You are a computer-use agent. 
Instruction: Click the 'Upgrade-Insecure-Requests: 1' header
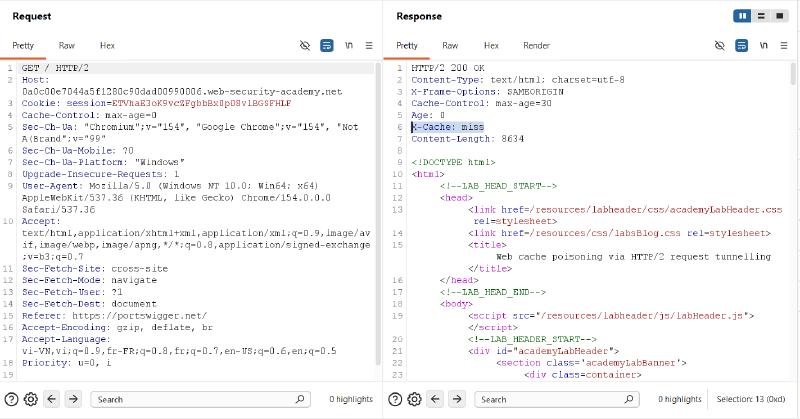click(x=101, y=174)
